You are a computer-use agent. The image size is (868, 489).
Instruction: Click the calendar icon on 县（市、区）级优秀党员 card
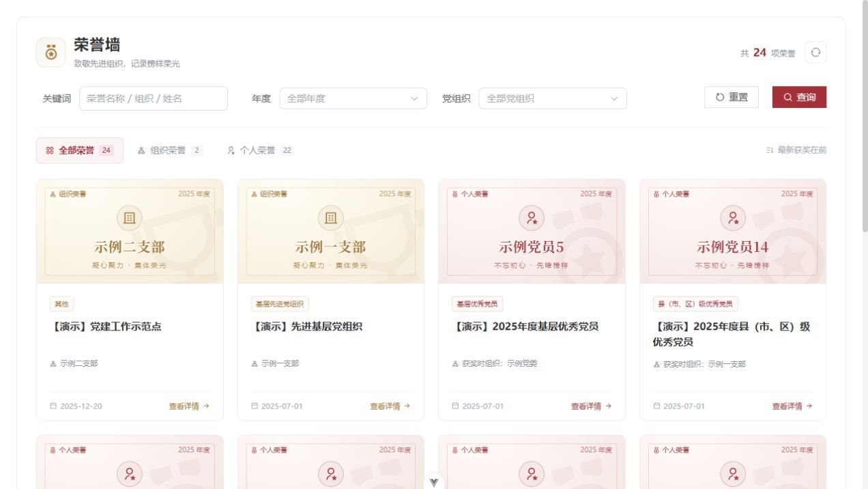click(x=656, y=406)
